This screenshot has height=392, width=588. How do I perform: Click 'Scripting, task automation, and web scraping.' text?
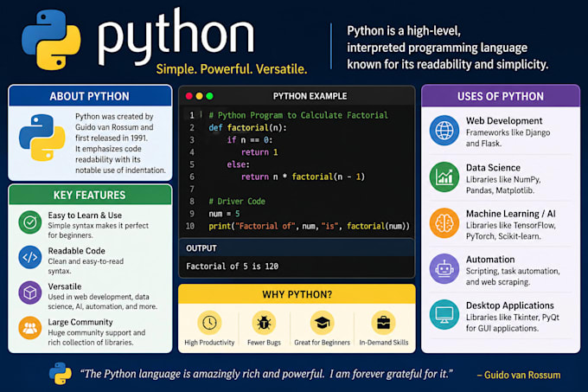(x=513, y=276)
